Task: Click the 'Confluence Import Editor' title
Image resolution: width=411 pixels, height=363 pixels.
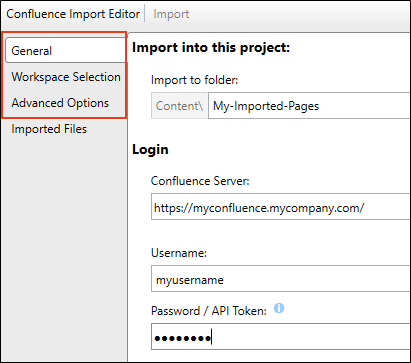Action: point(73,14)
